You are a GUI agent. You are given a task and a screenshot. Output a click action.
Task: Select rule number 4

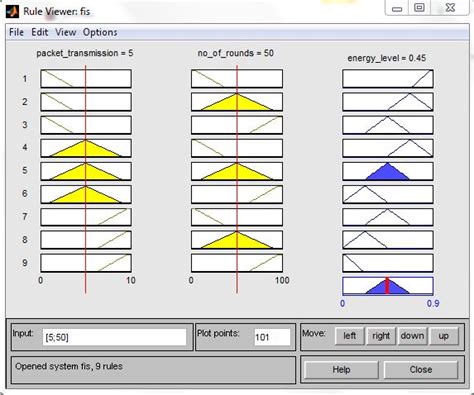(x=25, y=147)
